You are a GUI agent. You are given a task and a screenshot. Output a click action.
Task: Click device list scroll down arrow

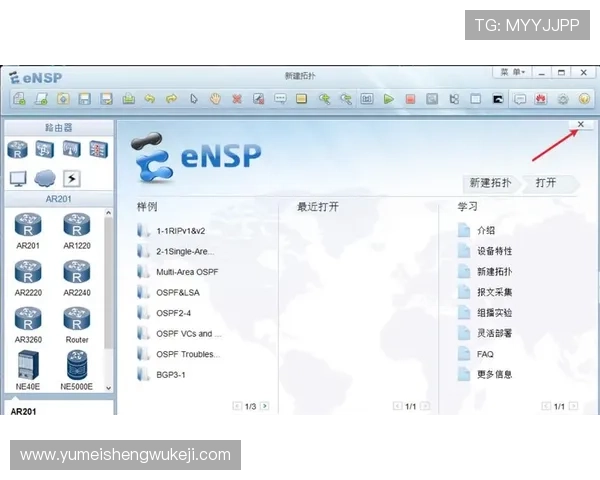click(x=109, y=388)
